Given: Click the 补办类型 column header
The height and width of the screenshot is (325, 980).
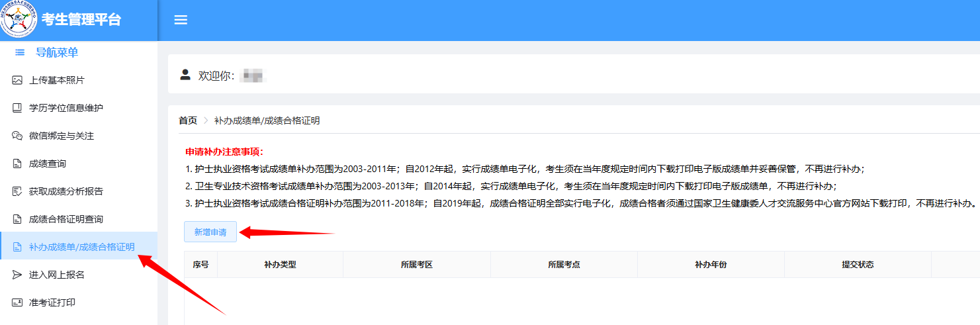Looking at the screenshot, I should tap(280, 265).
